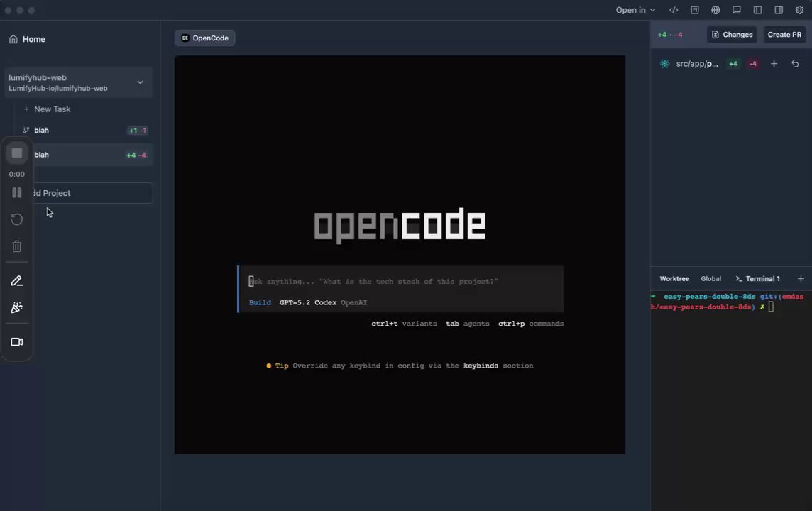Open the globe browser icon
The image size is (812, 511).
pyautogui.click(x=715, y=10)
